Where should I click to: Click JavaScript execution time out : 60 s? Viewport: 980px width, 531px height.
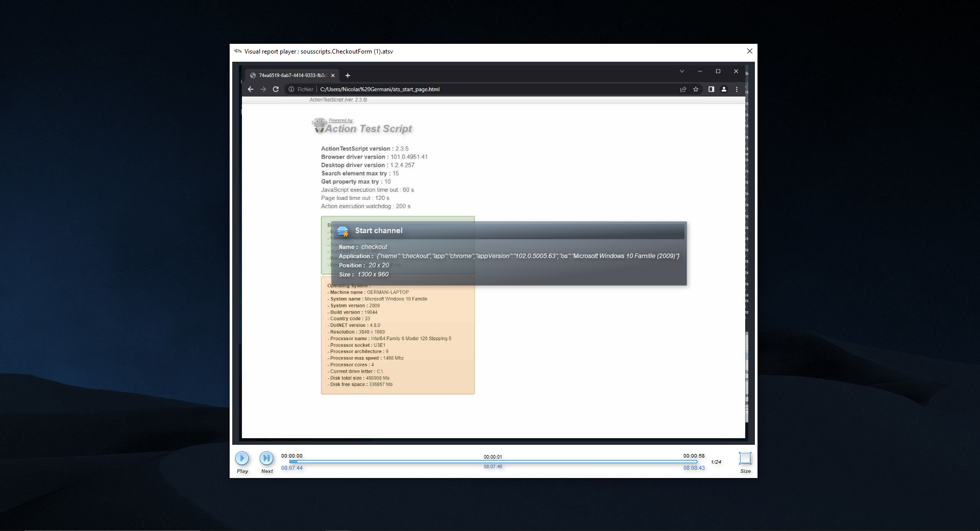pyautogui.click(x=367, y=190)
